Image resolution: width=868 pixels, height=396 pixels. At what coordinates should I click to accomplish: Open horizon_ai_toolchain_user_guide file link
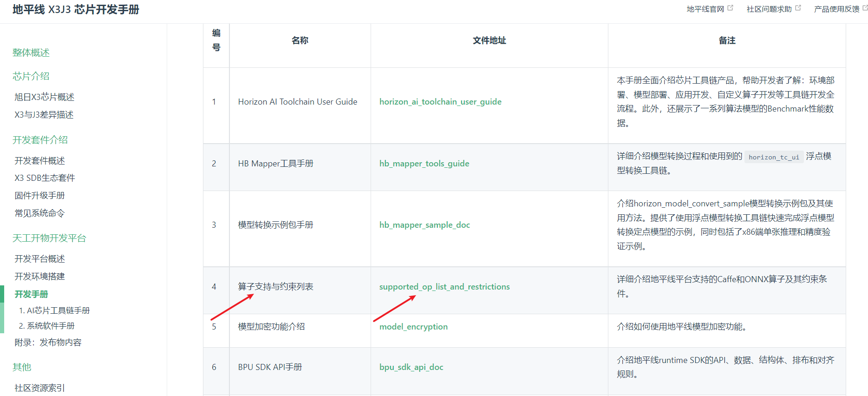point(440,102)
